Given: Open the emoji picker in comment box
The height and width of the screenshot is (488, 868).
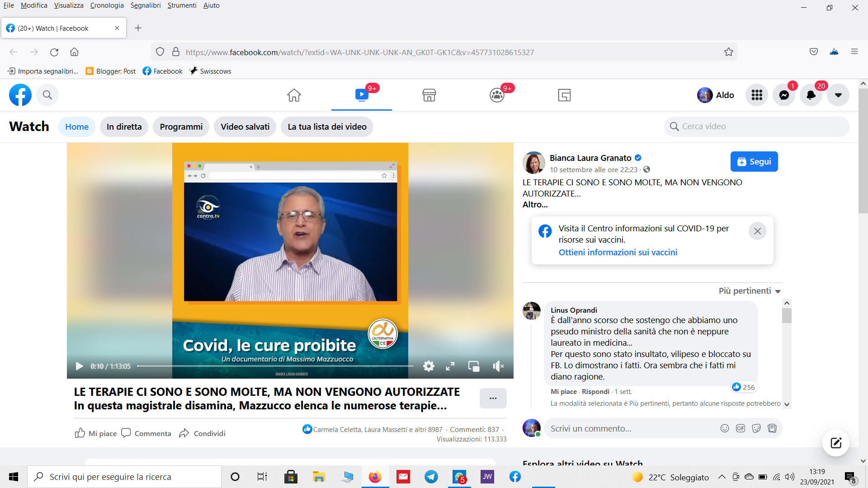Looking at the screenshot, I should point(724,428).
